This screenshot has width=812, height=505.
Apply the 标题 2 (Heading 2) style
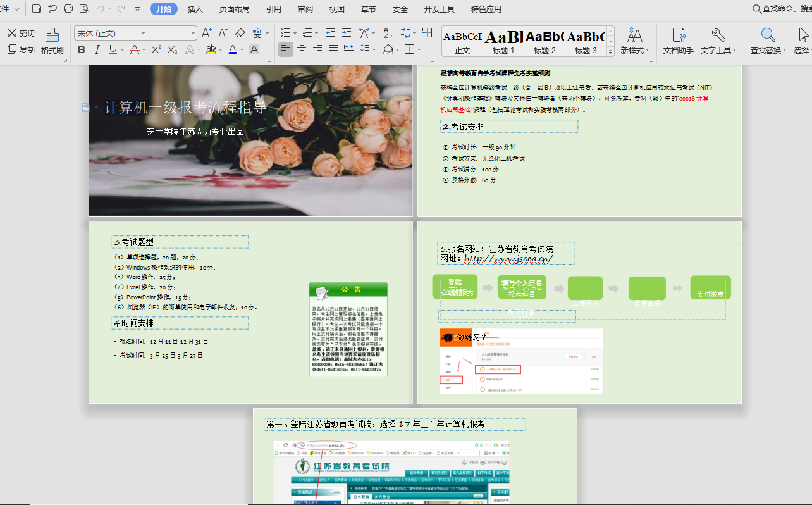point(544,42)
